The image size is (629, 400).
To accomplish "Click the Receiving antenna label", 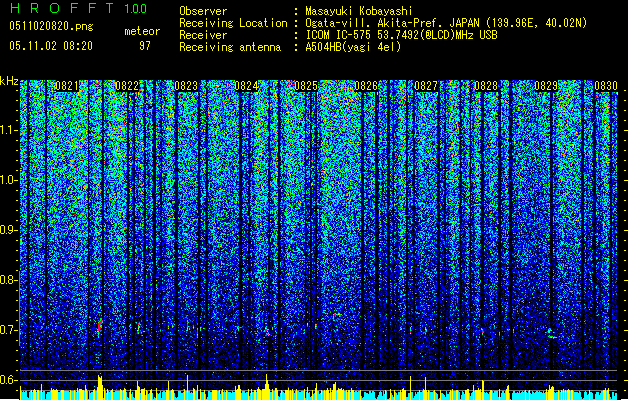I will pos(230,47).
